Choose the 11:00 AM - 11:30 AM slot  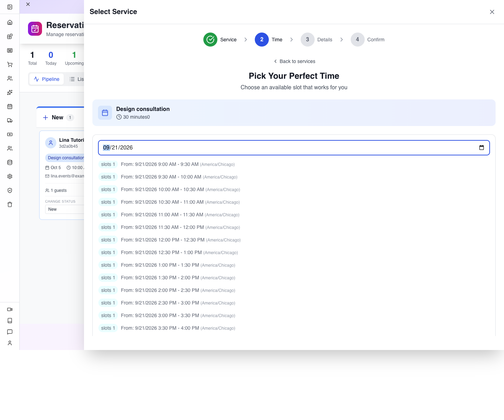point(169,215)
